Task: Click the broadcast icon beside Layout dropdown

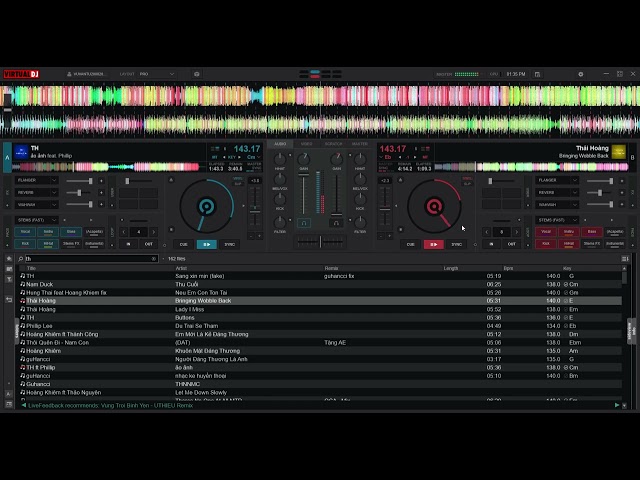Action: [197, 74]
